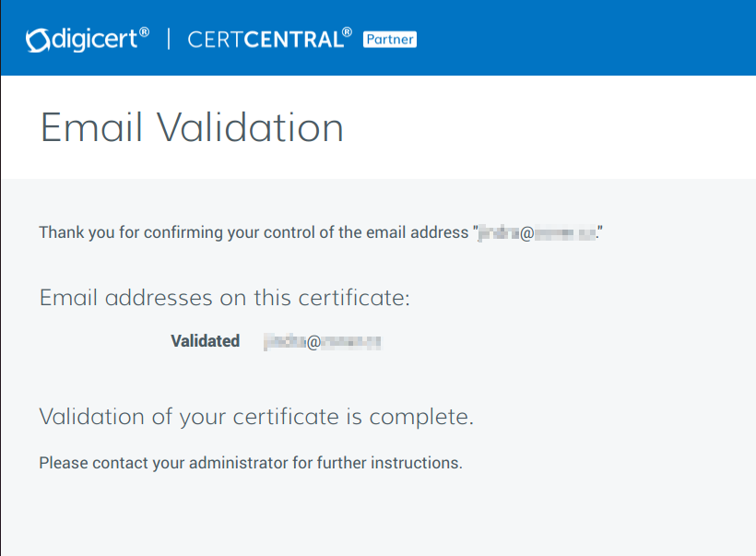Click the digicert wordmark in header
This screenshot has height=556, width=756.
tap(92, 40)
